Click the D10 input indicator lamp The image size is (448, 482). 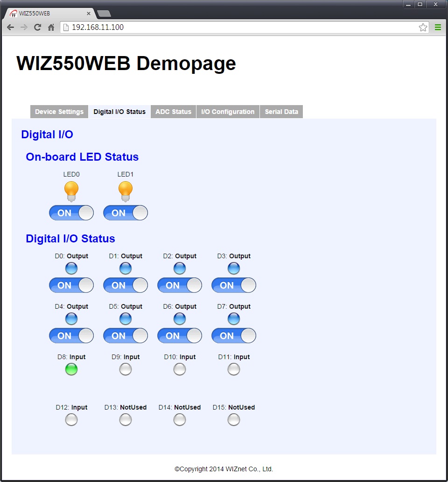tap(180, 369)
